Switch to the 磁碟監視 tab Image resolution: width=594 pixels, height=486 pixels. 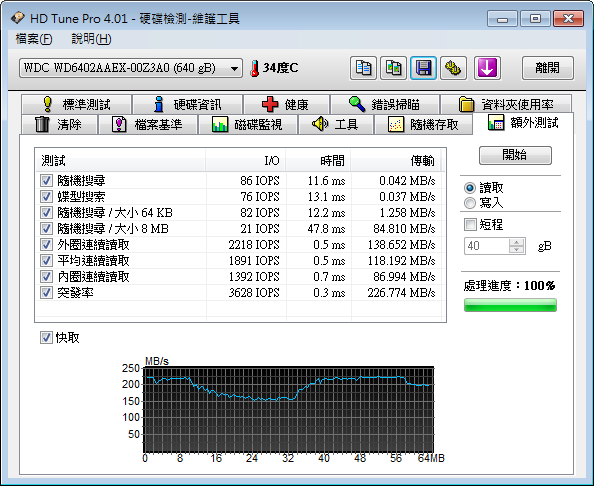[247, 124]
